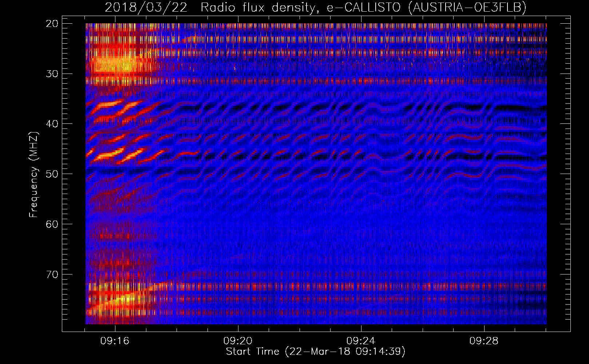
Task: Click the station name '(AUSTRIA-OE3FLB)' in the title
Action: pyautogui.click(x=467, y=8)
